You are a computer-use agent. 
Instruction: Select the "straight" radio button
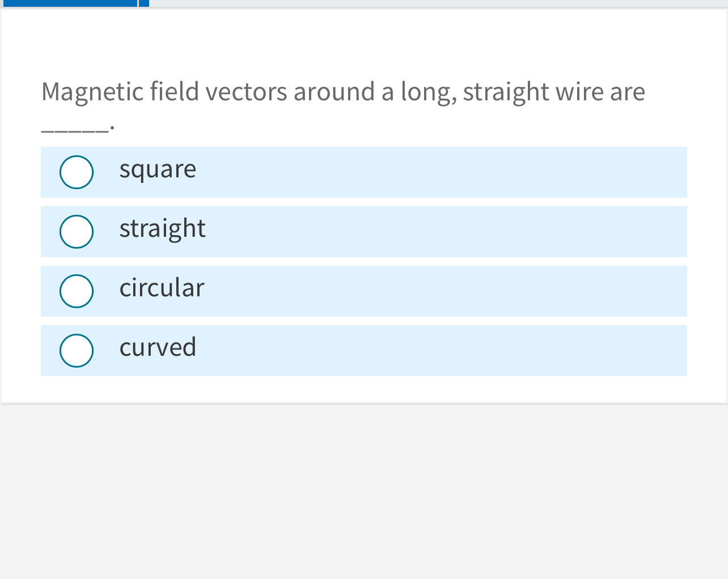click(77, 232)
